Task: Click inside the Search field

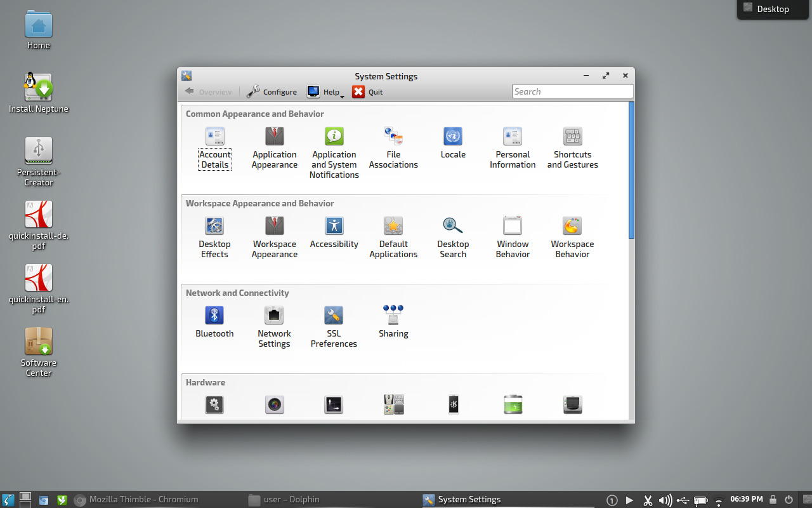Action: (571, 91)
